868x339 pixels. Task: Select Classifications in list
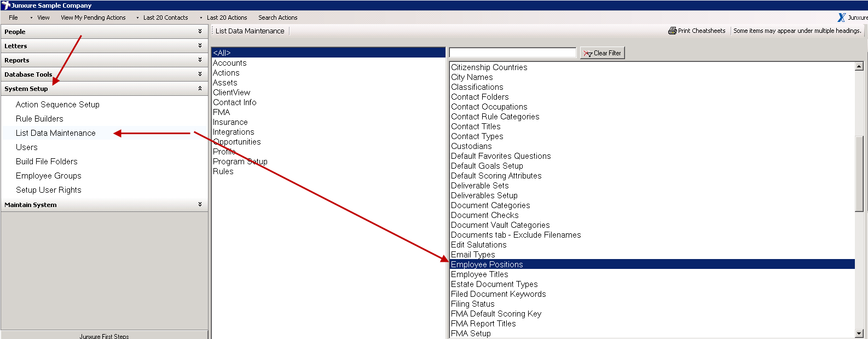(x=477, y=87)
